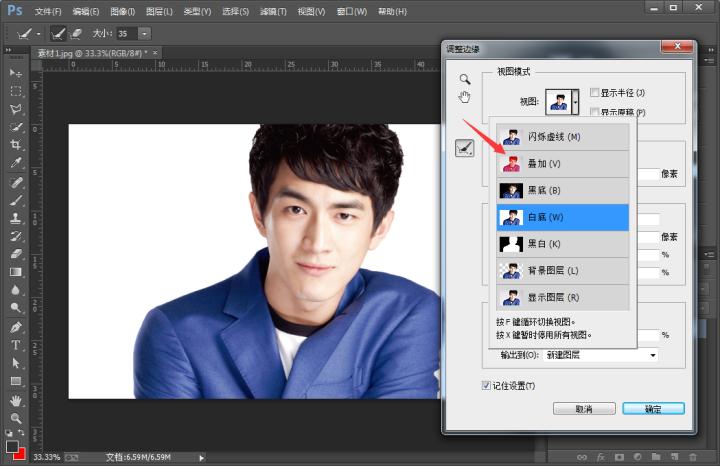Select the Eyedropper tool
720x466 pixels.
point(16,163)
